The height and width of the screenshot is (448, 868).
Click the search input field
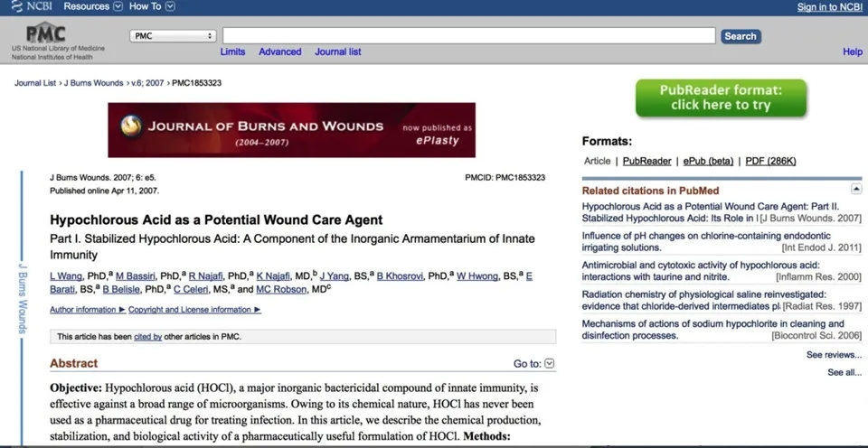pyautogui.click(x=469, y=36)
